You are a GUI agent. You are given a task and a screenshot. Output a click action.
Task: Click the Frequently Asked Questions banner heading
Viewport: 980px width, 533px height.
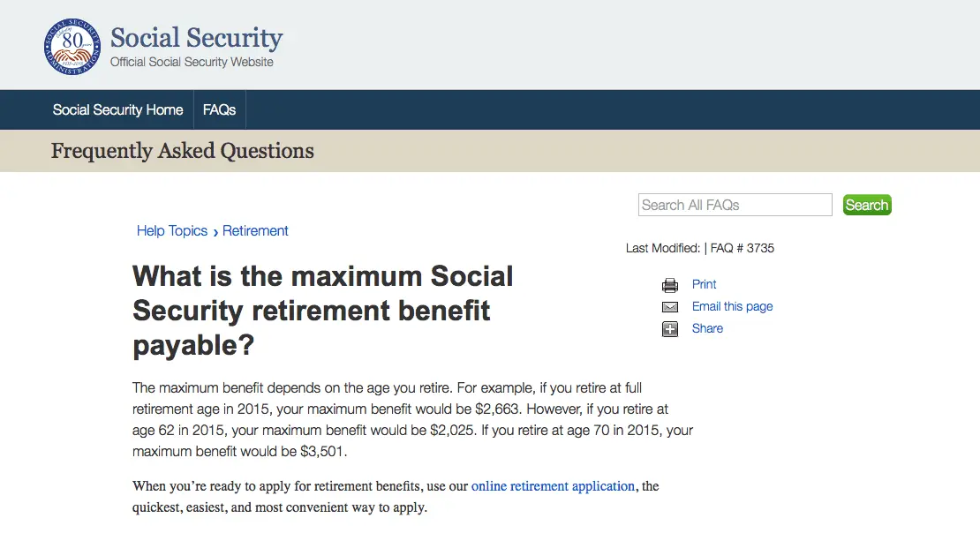(183, 151)
